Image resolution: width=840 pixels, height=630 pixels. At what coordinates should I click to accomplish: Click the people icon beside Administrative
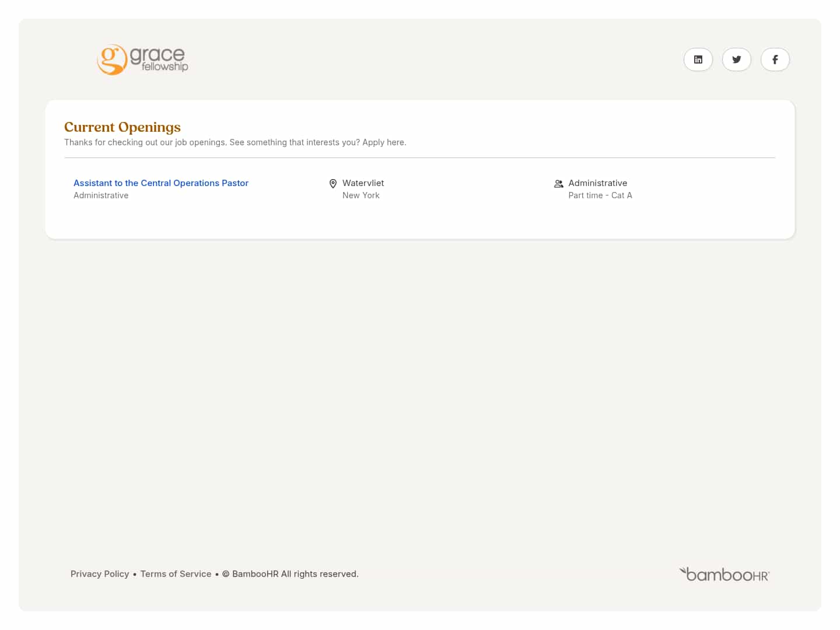pyautogui.click(x=558, y=184)
